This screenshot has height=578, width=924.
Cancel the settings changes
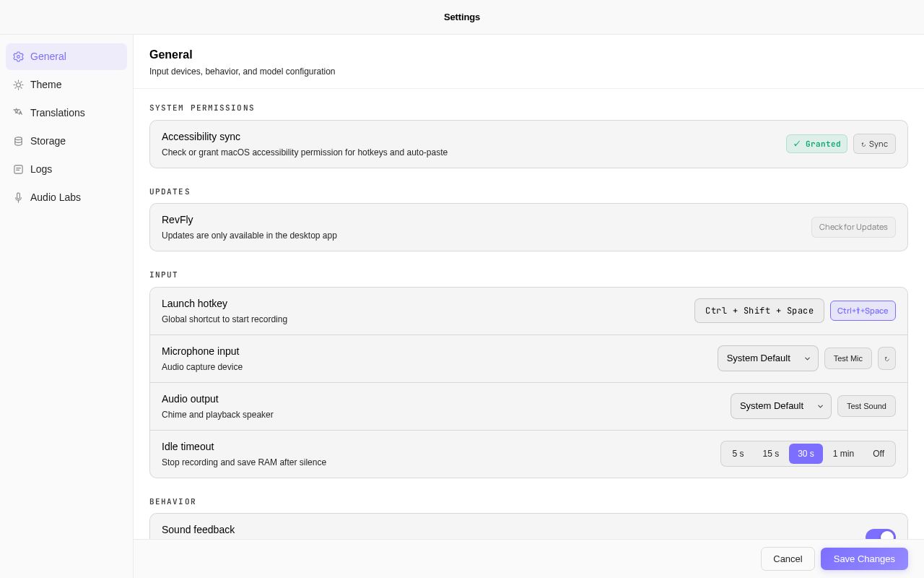pos(788,558)
